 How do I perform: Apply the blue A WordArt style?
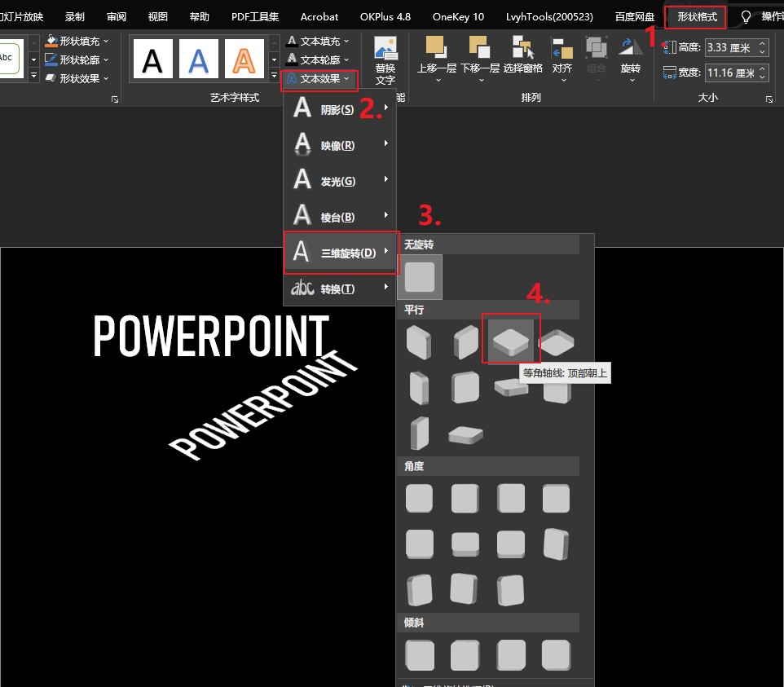coord(199,59)
